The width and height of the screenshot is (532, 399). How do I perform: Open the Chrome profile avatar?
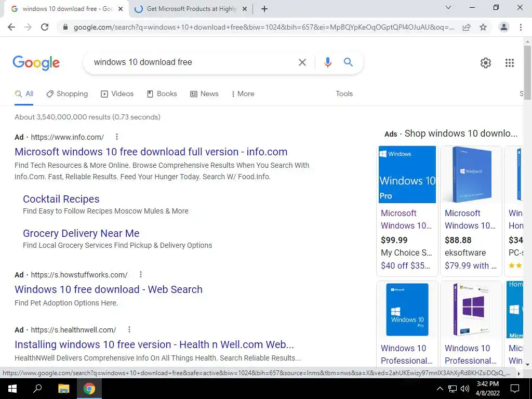pyautogui.click(x=504, y=27)
